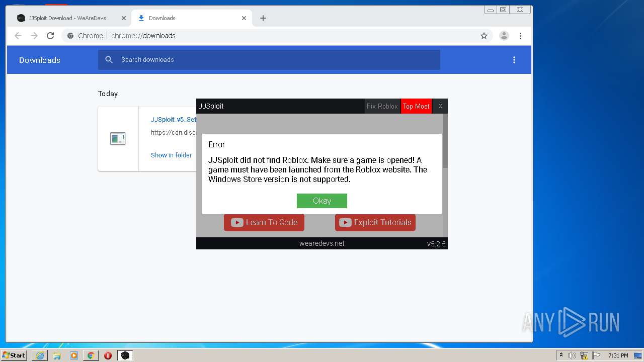Image resolution: width=644 pixels, height=362 pixels.
Task: Open a new Chrome tab
Action: point(263,18)
